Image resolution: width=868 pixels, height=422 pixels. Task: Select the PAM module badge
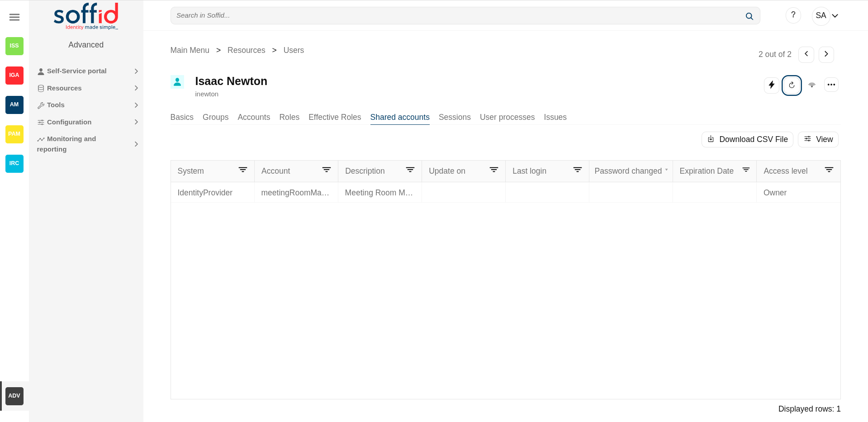(x=14, y=134)
